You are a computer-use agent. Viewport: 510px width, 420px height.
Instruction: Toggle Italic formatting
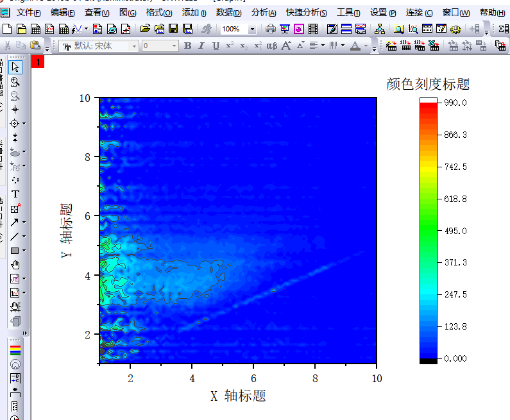(201, 46)
